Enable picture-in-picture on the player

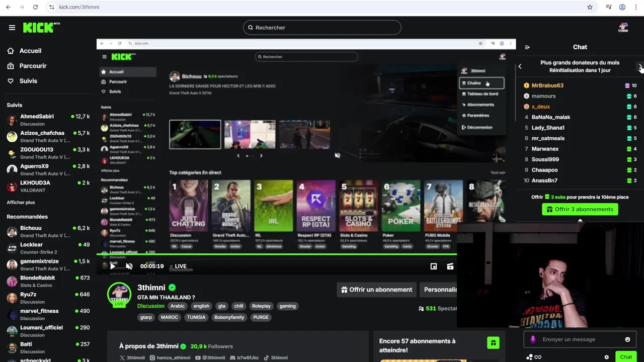[434, 266]
